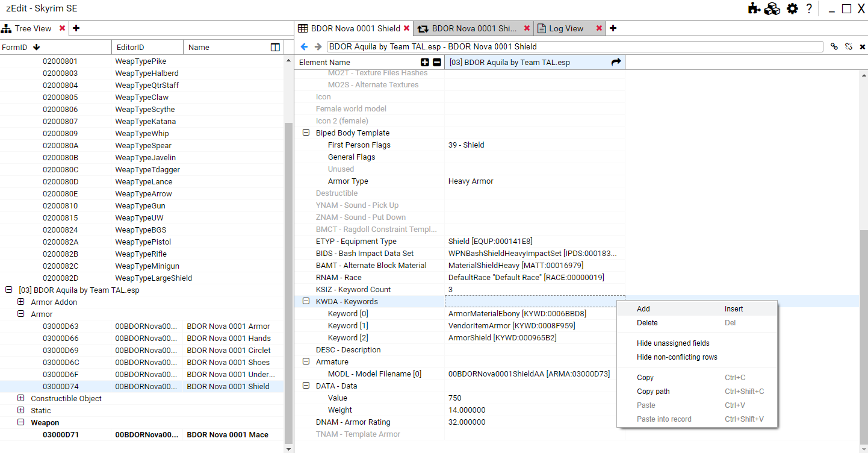Switch to second BDOR Nova 0001 Shi... tab
The image size is (868, 453).
[474, 28]
